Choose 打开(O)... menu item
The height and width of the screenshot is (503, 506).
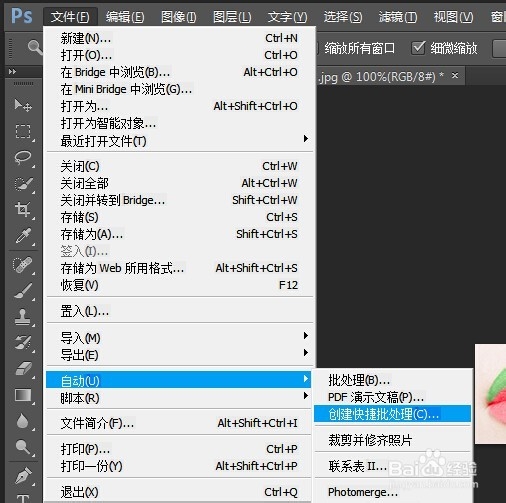(179, 55)
